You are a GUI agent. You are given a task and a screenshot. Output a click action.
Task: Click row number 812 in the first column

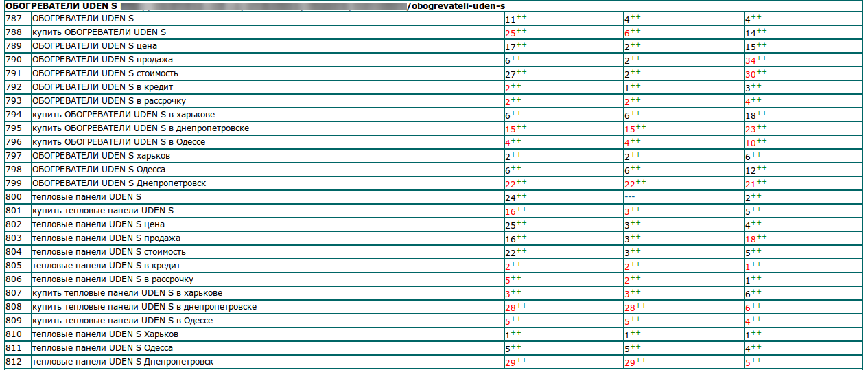(14, 362)
